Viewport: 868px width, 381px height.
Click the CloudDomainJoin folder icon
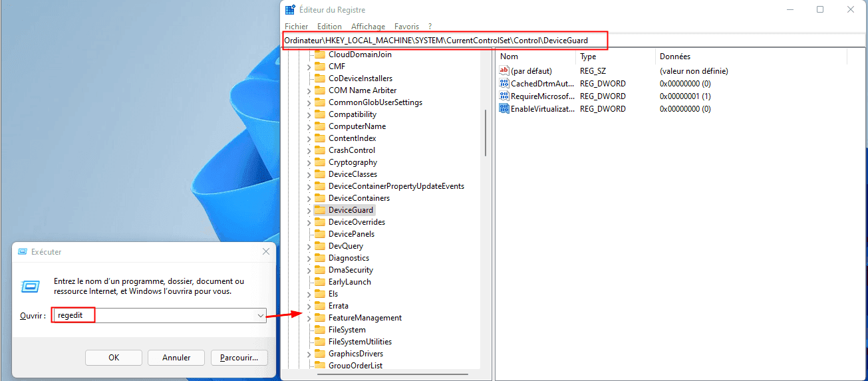point(319,55)
